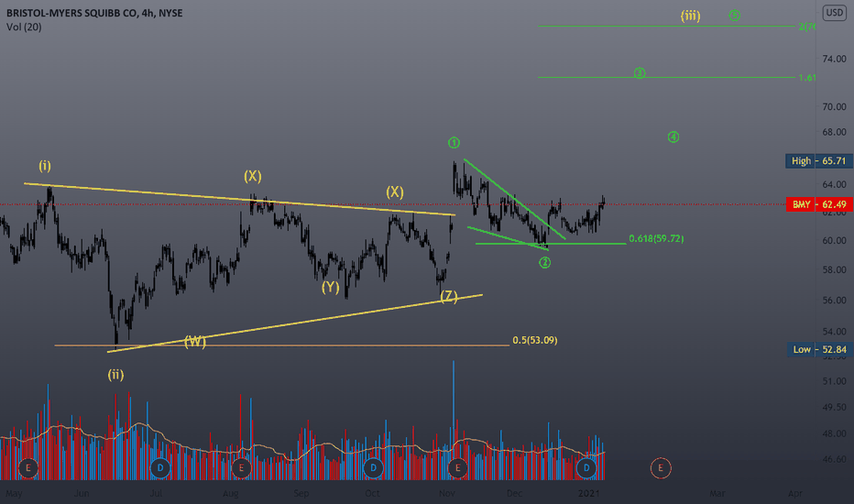Image resolution: width=854 pixels, height=504 pixels.
Task: Click the 74.00 price axis value
Action: click(x=834, y=59)
